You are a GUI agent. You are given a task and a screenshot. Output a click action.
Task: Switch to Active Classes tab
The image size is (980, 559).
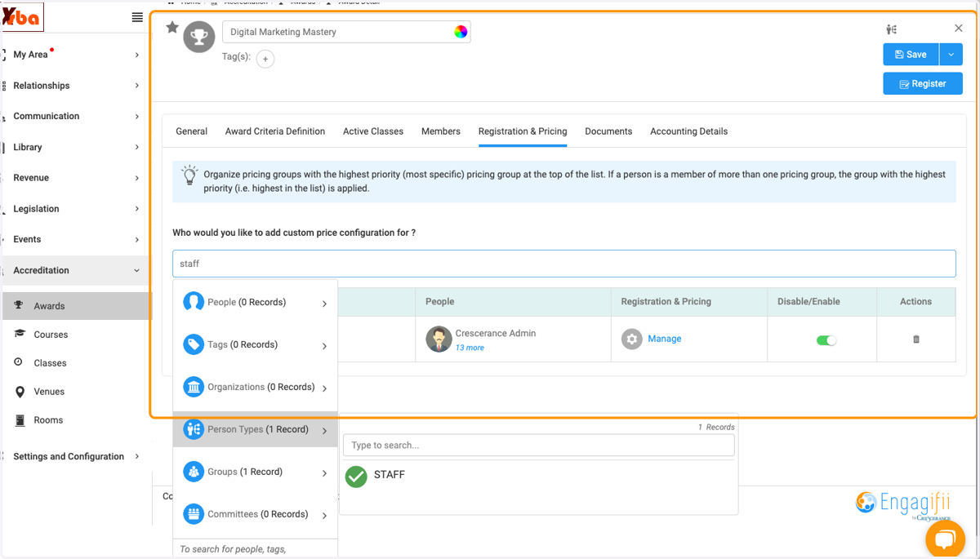click(x=373, y=131)
